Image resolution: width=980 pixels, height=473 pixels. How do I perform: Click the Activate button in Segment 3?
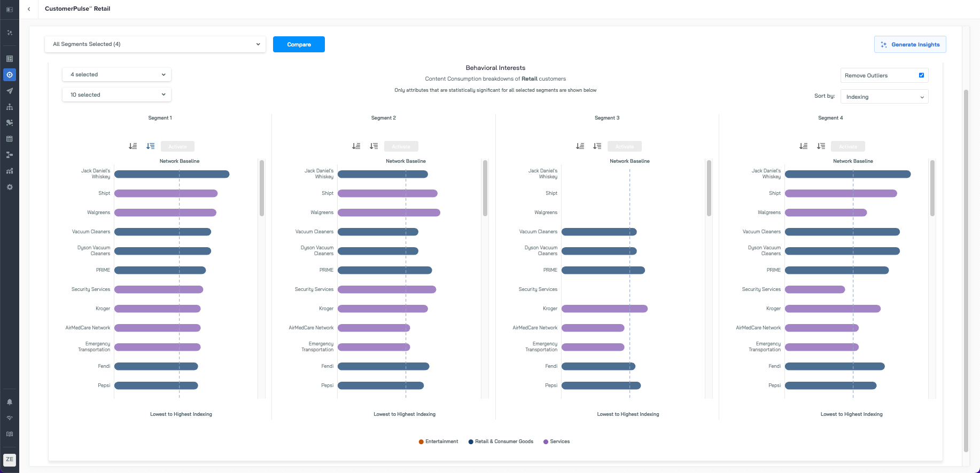(625, 146)
